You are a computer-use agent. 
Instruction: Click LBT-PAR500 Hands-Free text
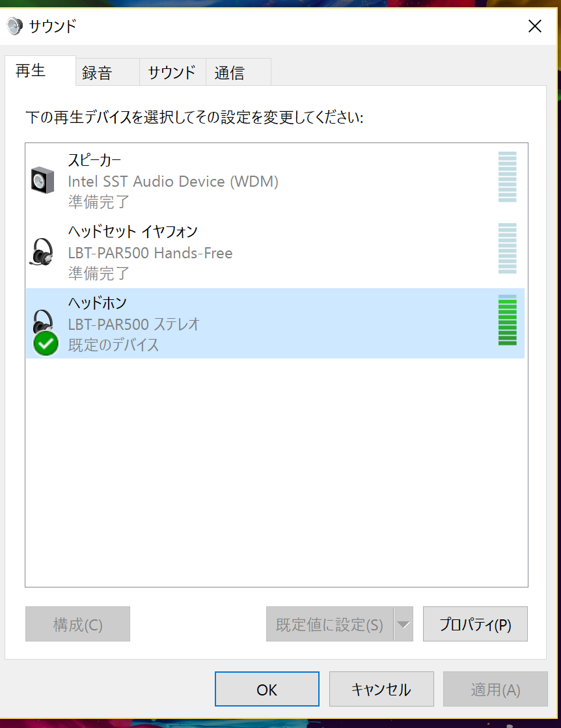(x=150, y=253)
